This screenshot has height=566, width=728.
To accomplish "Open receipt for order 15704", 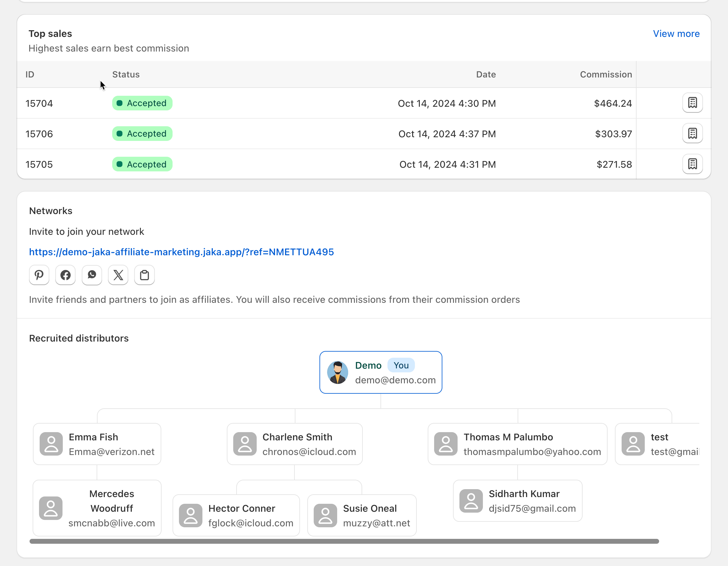I will pos(692,103).
